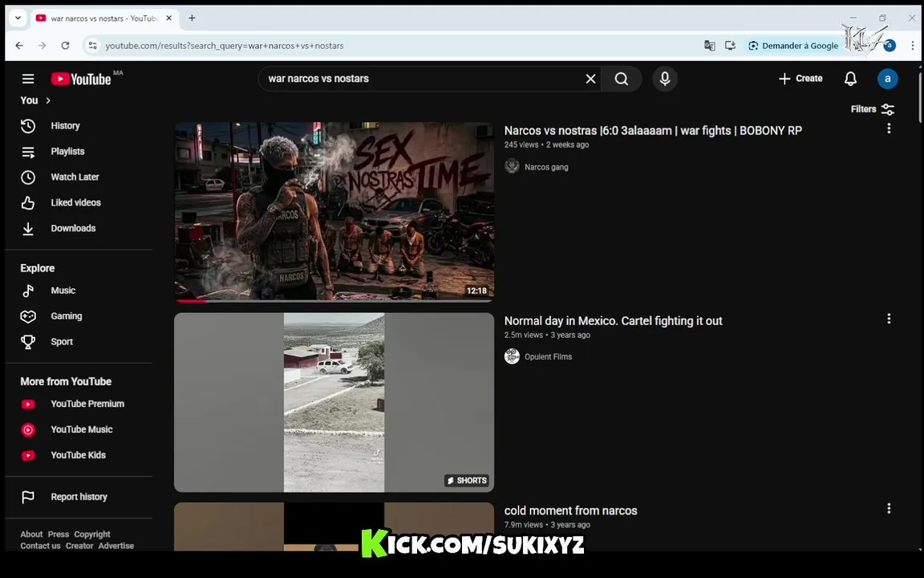Viewport: 924px width, 578px height.
Task: Click the Opulent Films channel avatar
Action: [512, 356]
